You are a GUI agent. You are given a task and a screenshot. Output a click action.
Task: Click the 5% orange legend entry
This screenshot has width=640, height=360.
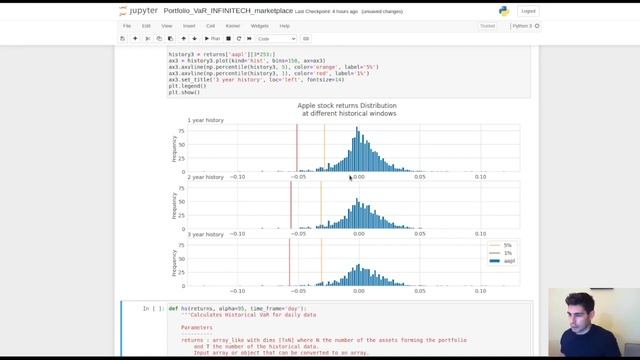tap(501, 245)
